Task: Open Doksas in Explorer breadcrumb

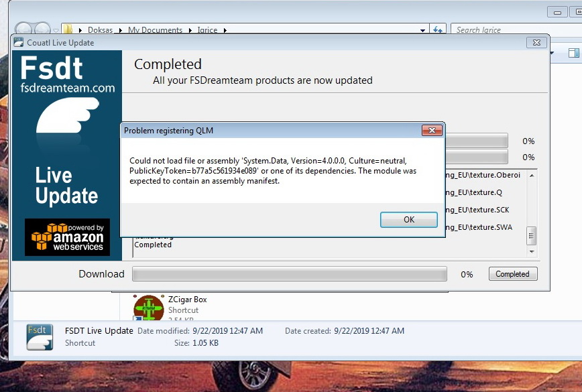Action: point(100,30)
